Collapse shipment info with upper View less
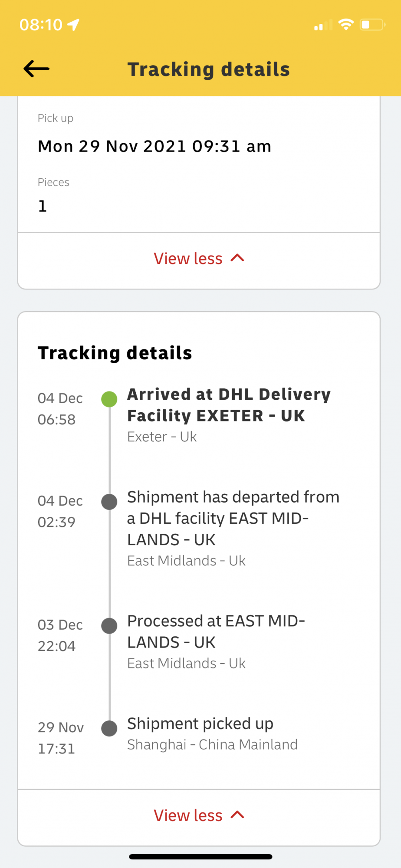 click(x=199, y=259)
